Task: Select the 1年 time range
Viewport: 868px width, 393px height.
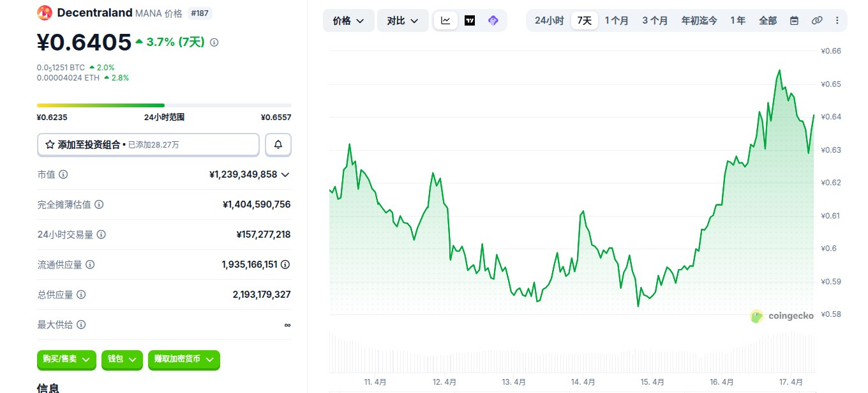Action: (x=738, y=20)
